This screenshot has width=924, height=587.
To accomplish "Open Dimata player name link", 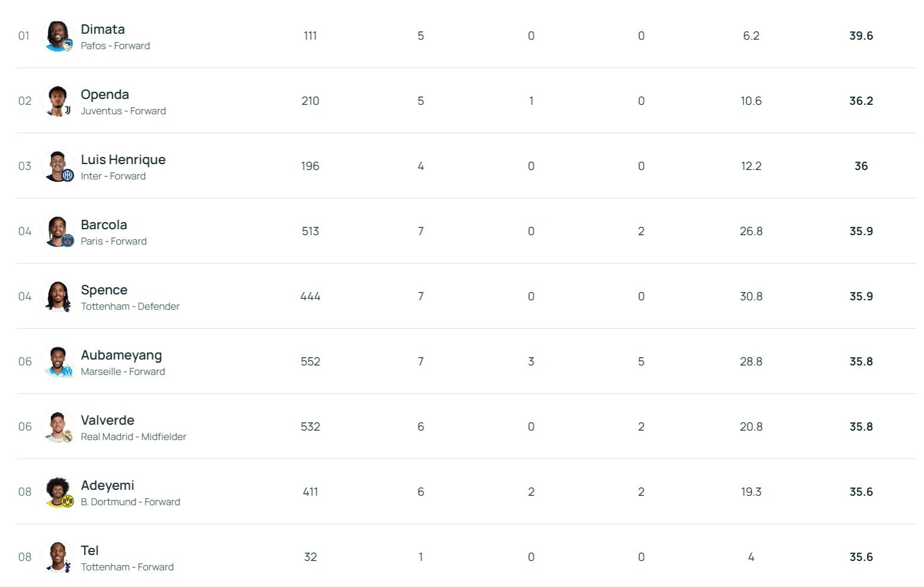I will (x=102, y=29).
